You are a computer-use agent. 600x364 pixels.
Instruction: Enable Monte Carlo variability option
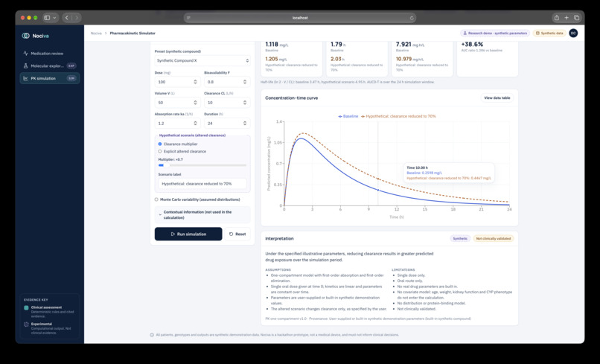[x=156, y=199]
